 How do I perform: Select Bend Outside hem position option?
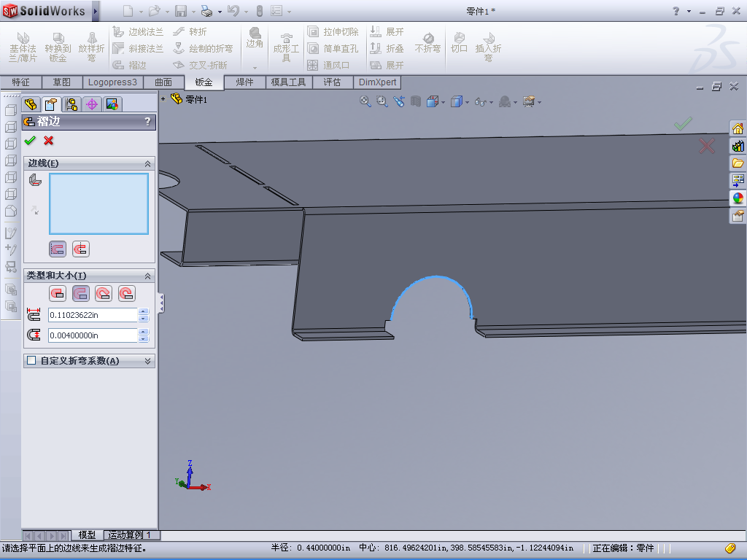pyautogui.click(x=81, y=249)
